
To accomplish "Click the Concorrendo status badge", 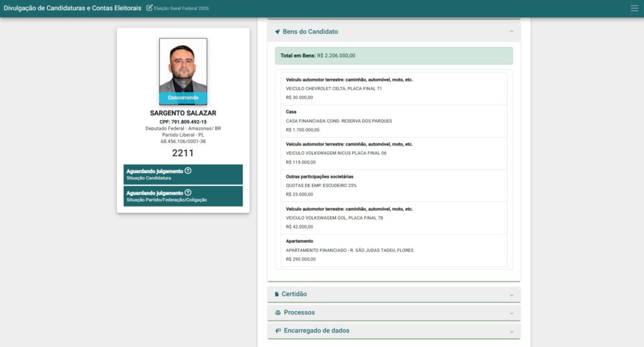I will [183, 98].
